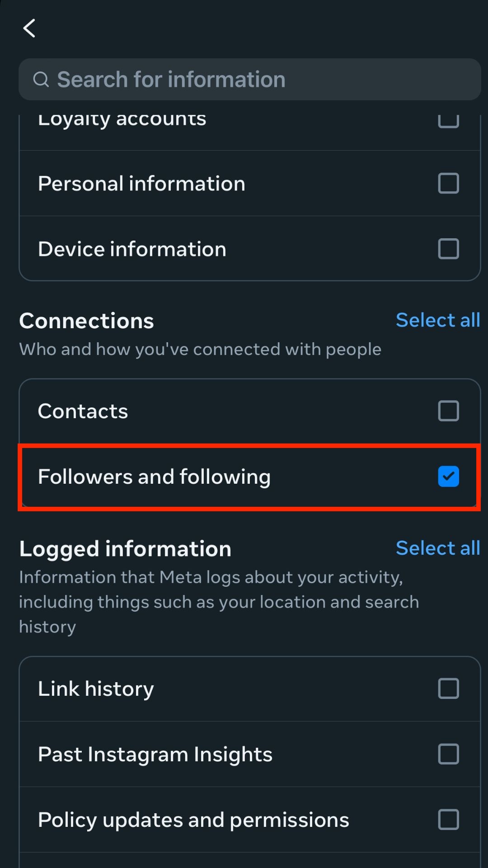Tap the Personal information row label
Image resolution: width=488 pixels, height=868 pixels.
(141, 184)
